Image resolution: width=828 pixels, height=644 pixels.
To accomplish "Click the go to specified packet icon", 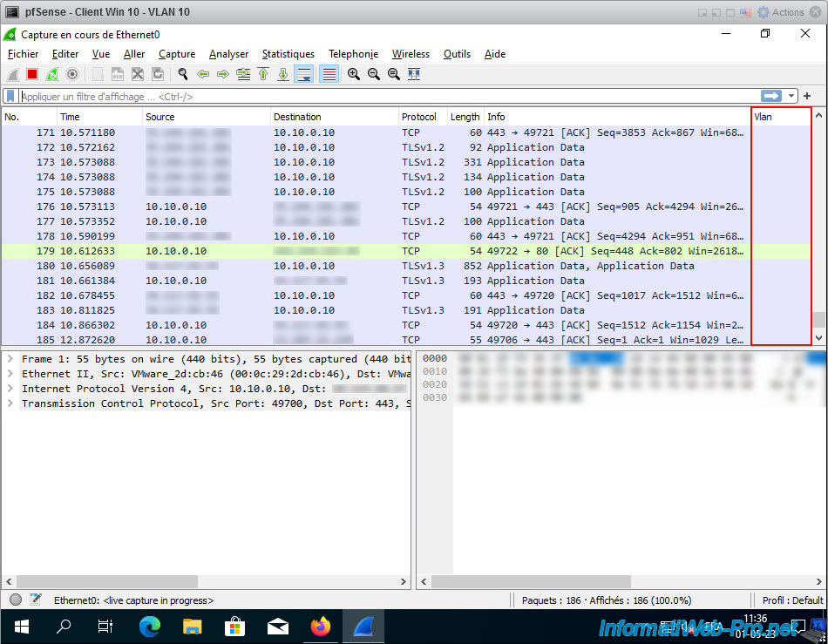I will click(243, 74).
